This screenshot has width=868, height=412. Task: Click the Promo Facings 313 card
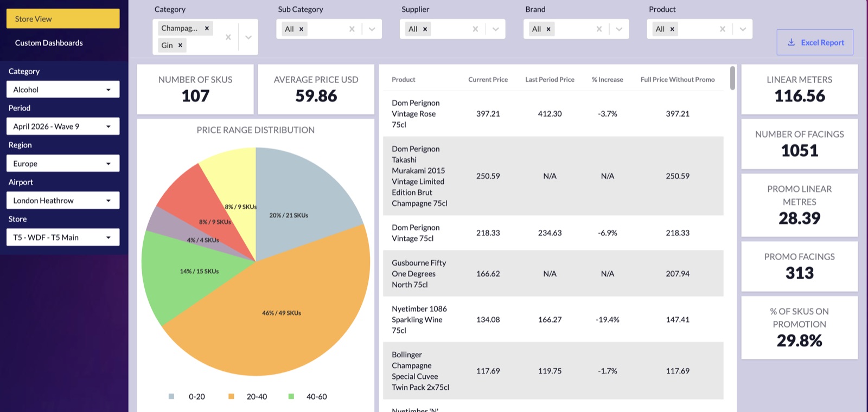click(800, 267)
